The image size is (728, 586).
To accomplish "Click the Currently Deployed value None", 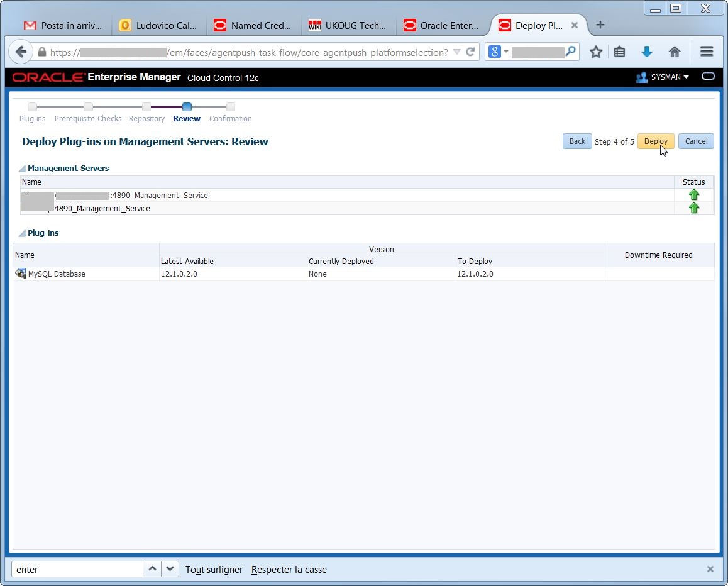I will (x=317, y=274).
